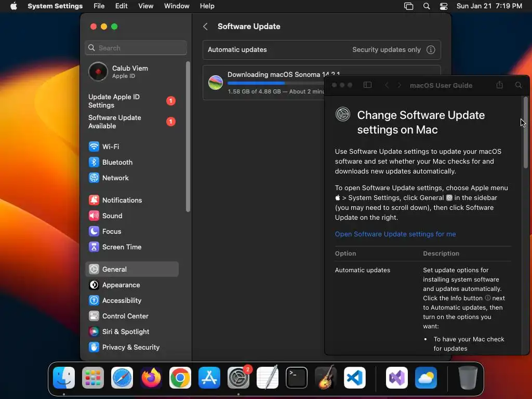Viewport: 532px width, 399px height.
Task: Open the Apple menu
Action: (14, 6)
